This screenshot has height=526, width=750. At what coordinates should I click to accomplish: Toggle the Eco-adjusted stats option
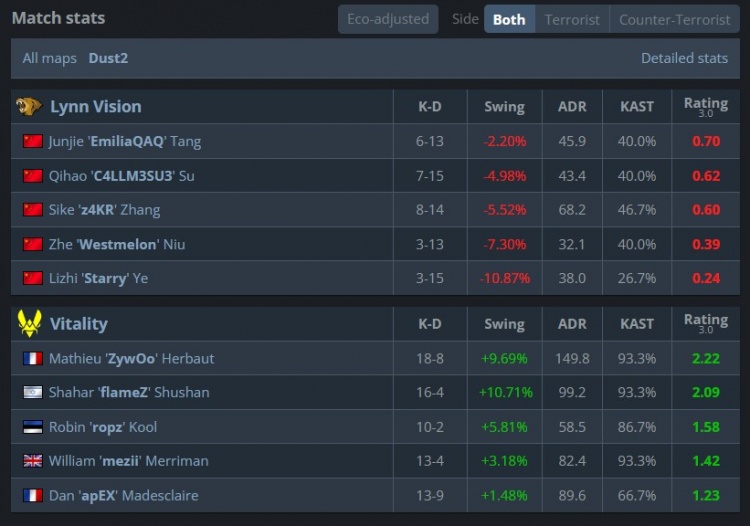388,19
